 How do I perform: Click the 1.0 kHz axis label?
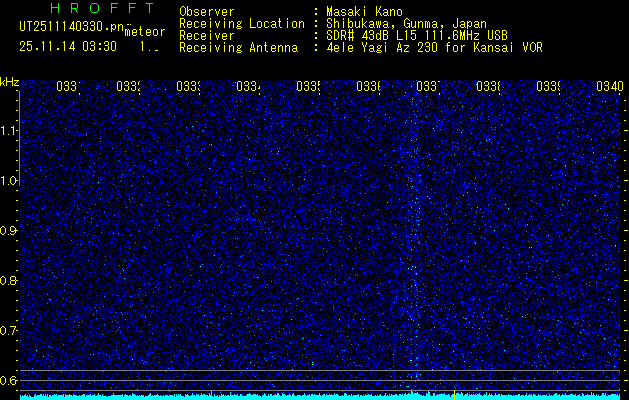(9, 181)
